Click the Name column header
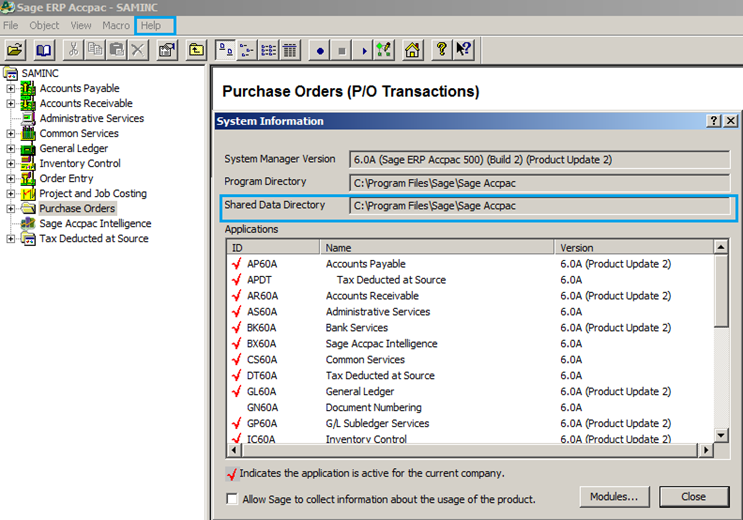 tap(437, 247)
